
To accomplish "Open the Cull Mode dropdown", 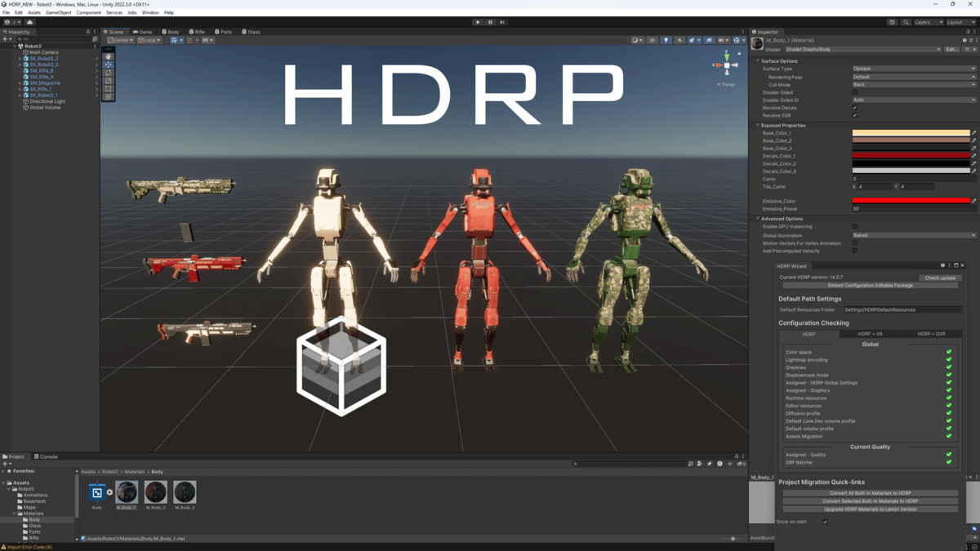I will (914, 84).
